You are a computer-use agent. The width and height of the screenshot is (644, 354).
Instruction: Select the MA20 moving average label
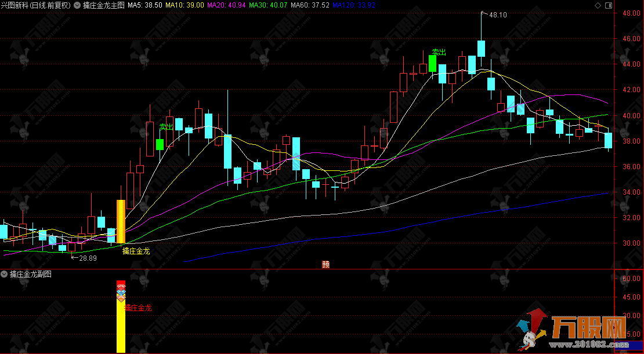pos(227,5)
